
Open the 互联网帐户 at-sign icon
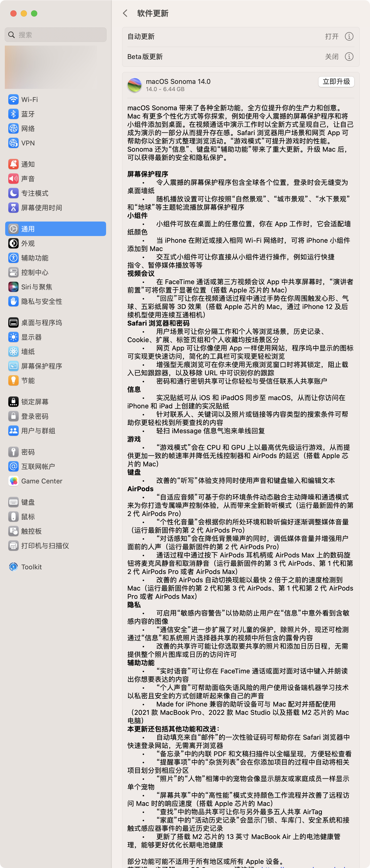[x=13, y=466]
